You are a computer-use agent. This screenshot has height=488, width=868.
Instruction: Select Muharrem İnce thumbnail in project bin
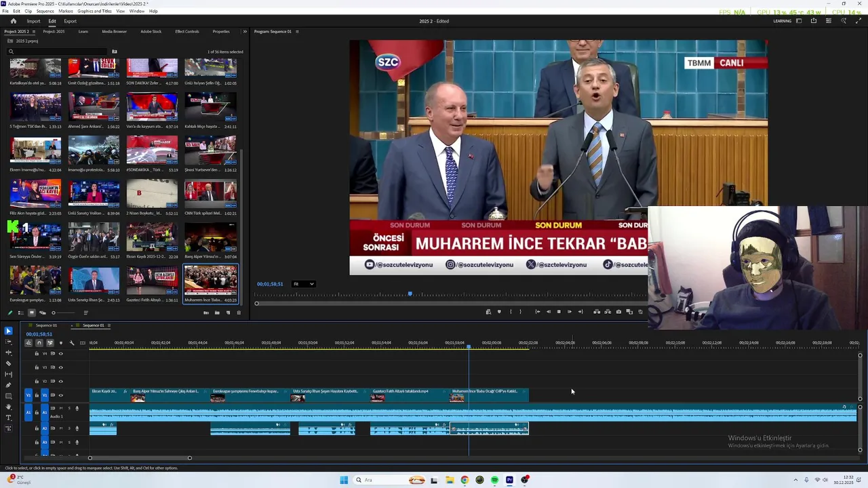pos(211,281)
